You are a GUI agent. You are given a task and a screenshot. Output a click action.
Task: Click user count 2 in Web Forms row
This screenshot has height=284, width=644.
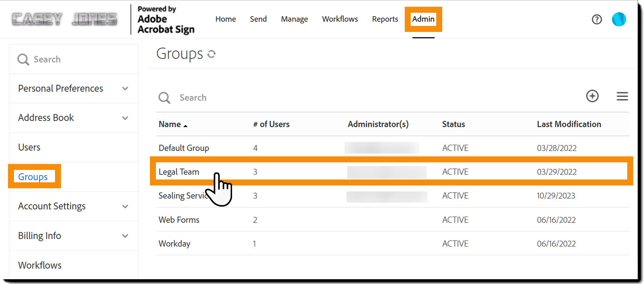coord(255,220)
